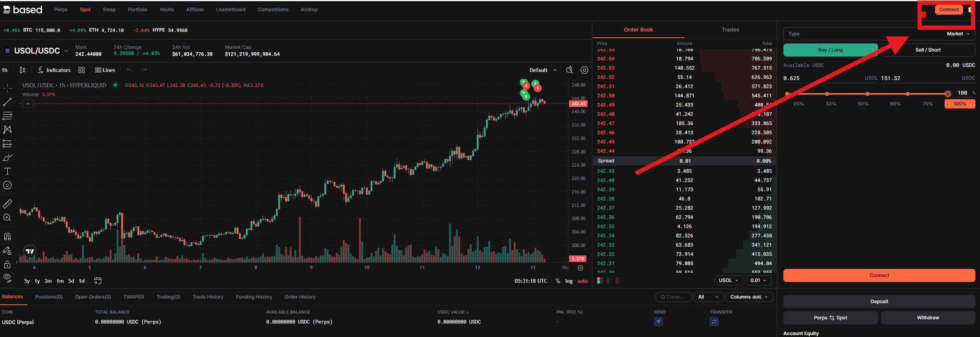Open chart settings hexagon icon in toolbar
Screen dimensions: 980x337
tap(584, 70)
